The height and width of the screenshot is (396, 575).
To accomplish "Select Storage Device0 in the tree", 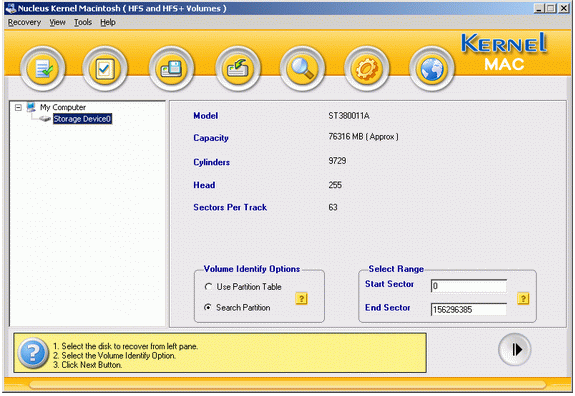I will pyautogui.click(x=82, y=119).
